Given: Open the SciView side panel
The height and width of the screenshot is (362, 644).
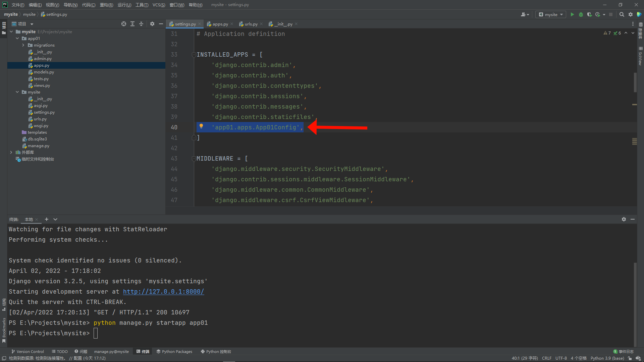Looking at the screenshot, I should click(640, 56).
